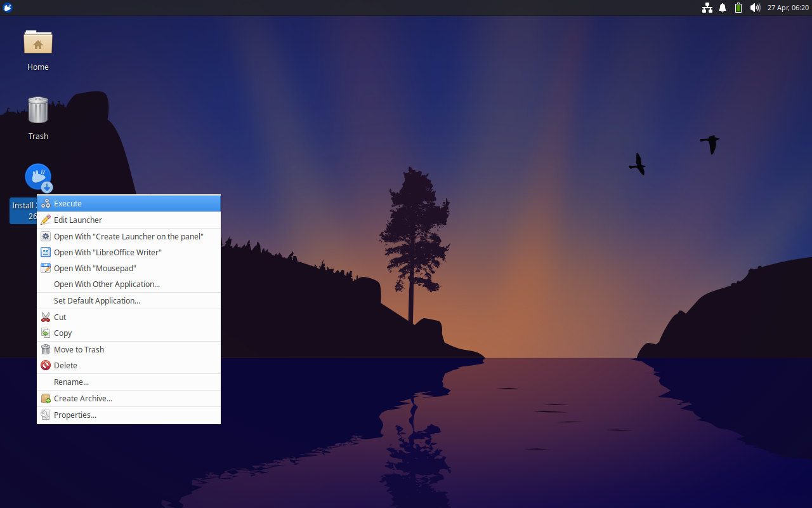Check the battery power tray icon
Image resolution: width=812 pixels, height=508 pixels.
pos(738,8)
